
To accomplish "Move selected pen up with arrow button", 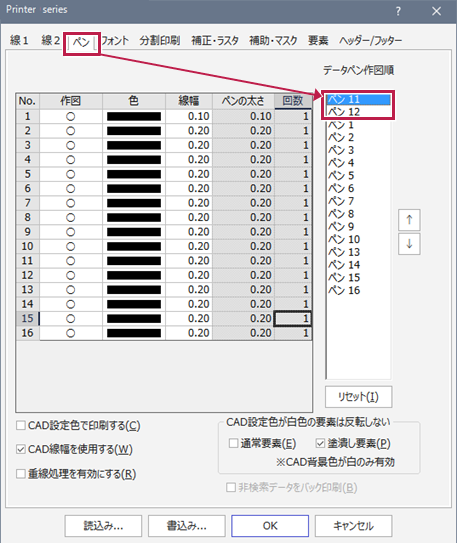I will 409,220.
